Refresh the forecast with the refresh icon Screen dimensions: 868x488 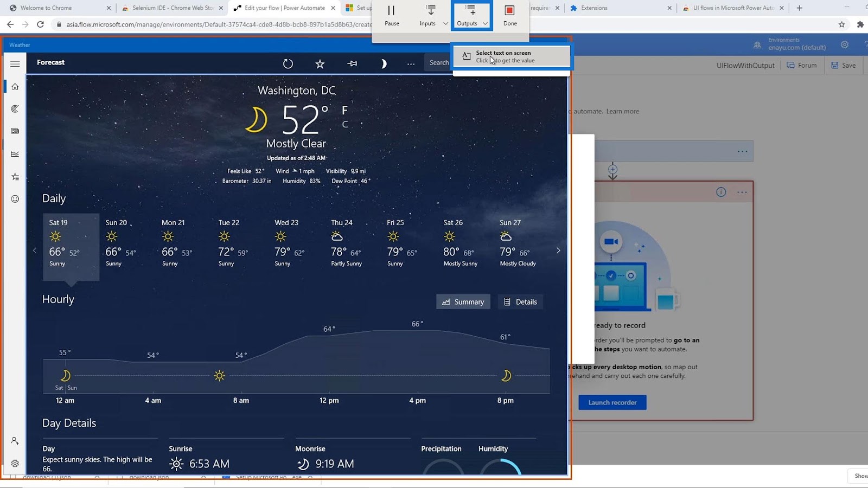pos(288,64)
